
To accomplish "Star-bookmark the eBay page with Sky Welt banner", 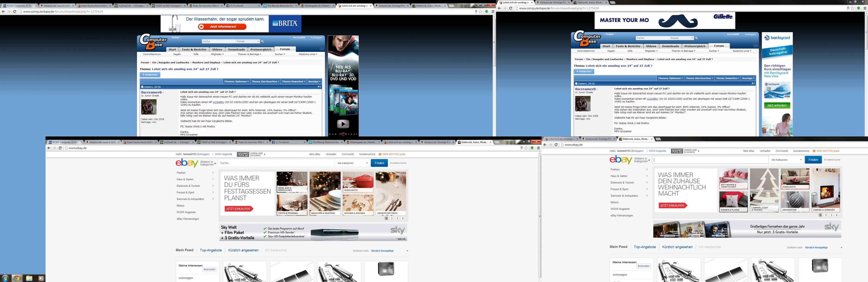I will pyautogui.click(x=526, y=148).
